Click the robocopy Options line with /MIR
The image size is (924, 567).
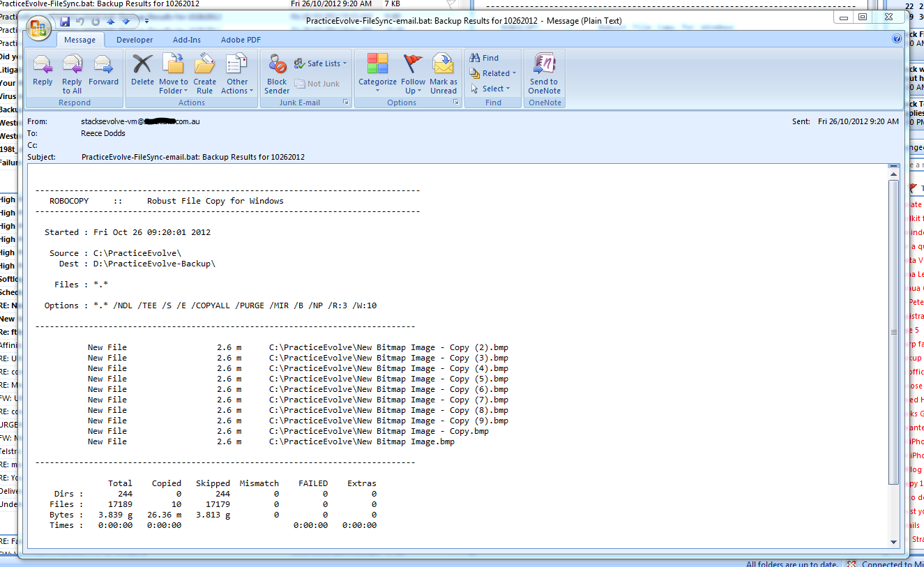point(211,305)
